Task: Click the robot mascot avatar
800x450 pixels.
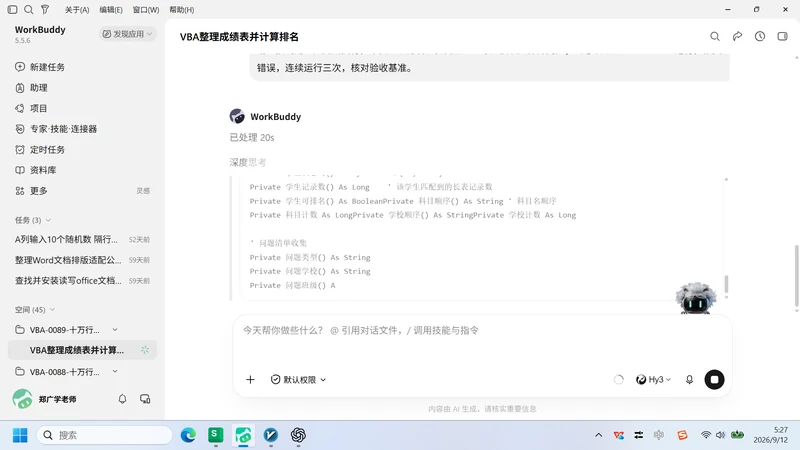Action: [695, 298]
